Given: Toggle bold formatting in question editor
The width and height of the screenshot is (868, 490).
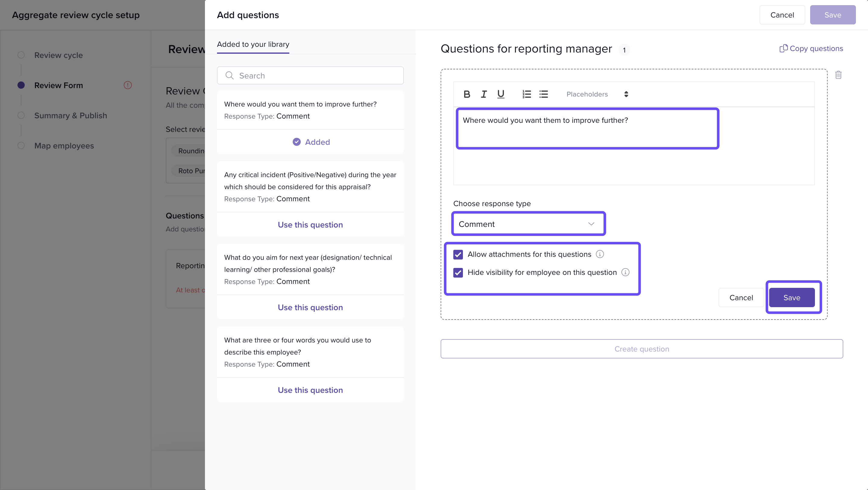Looking at the screenshot, I should coord(467,94).
